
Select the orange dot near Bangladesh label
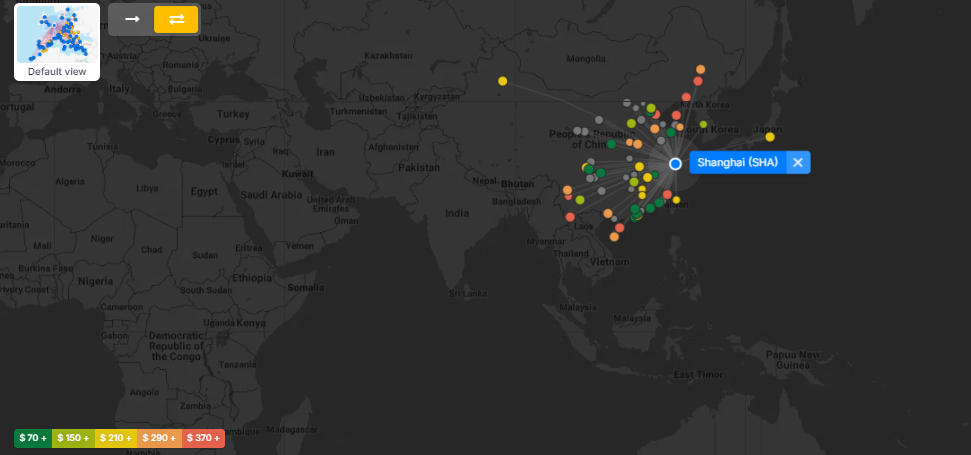567,189
